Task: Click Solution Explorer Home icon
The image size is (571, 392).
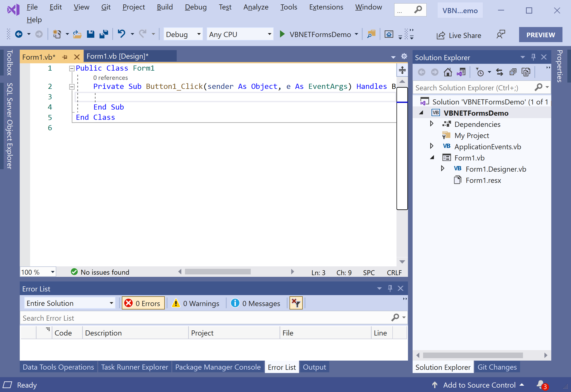Action: 448,72
